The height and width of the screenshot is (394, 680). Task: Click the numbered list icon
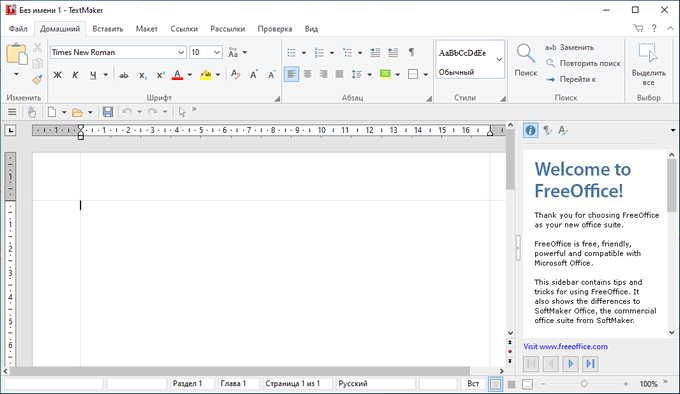tap(320, 53)
